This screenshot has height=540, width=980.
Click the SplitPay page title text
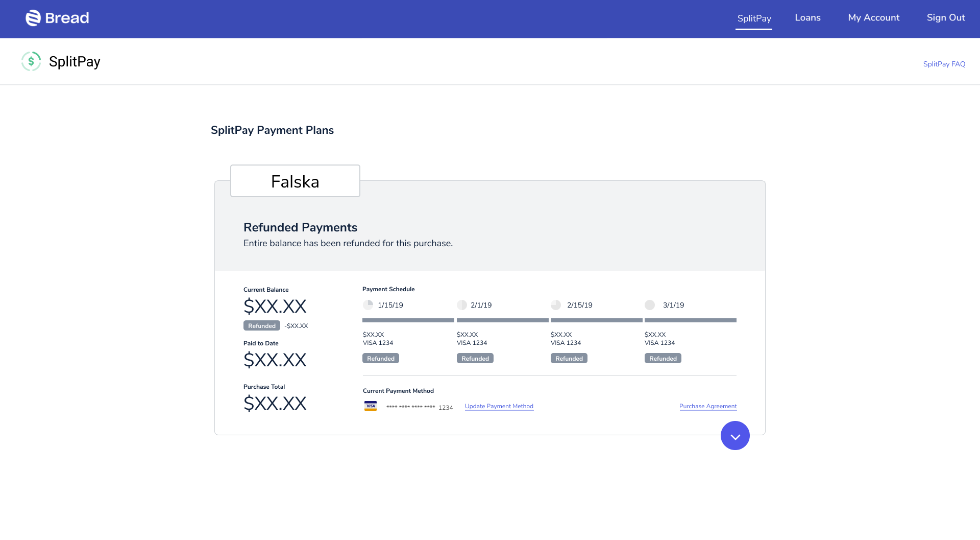click(75, 62)
